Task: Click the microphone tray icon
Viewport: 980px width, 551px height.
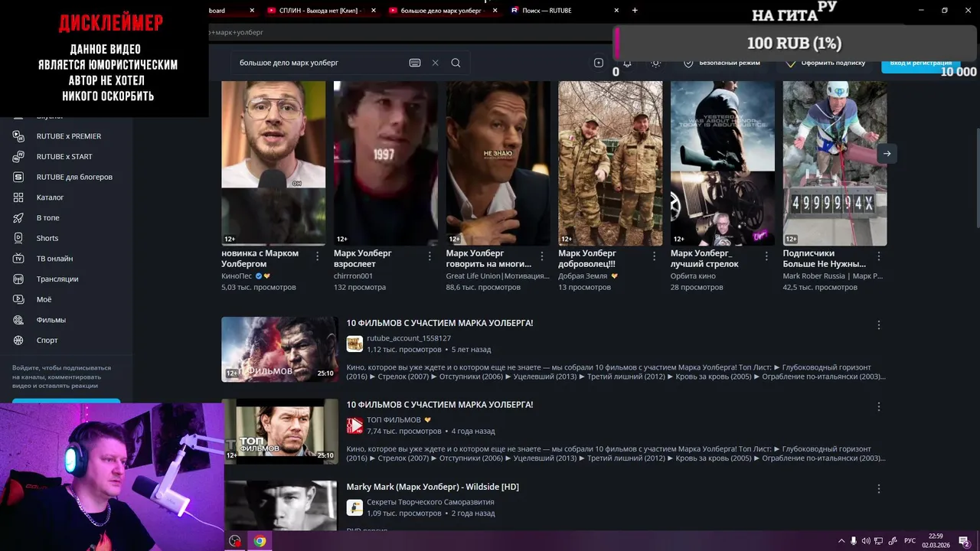Action: (x=854, y=541)
